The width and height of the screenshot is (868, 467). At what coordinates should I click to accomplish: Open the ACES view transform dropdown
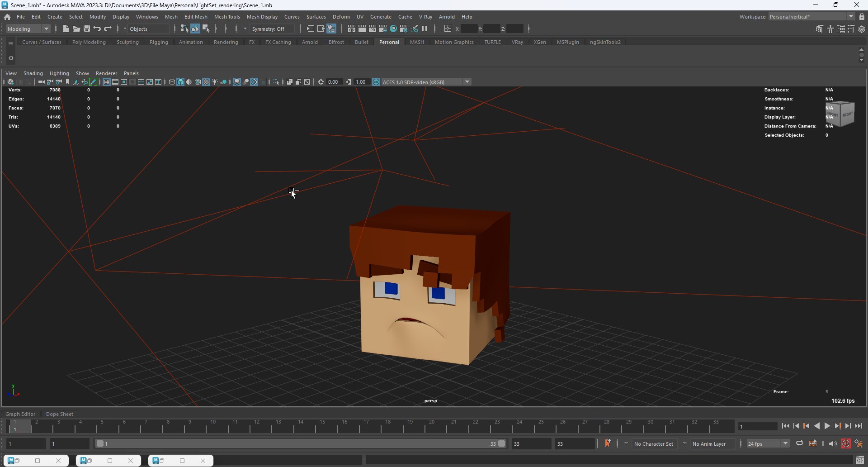[x=426, y=82]
